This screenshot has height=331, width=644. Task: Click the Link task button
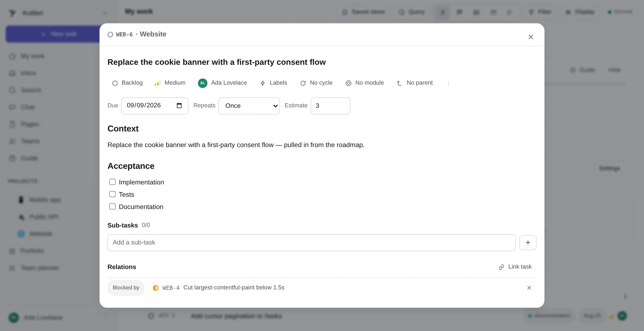click(515, 267)
